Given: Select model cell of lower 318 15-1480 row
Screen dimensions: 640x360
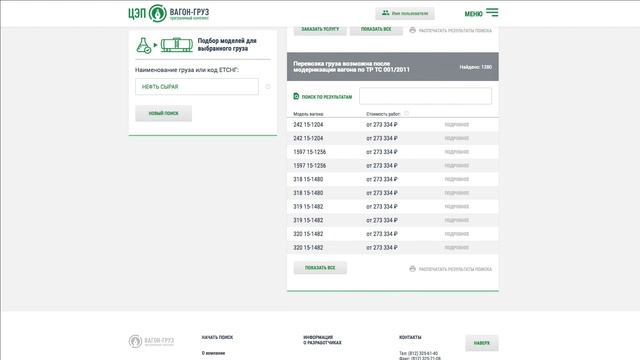Looking at the screenshot, I should [308, 193].
